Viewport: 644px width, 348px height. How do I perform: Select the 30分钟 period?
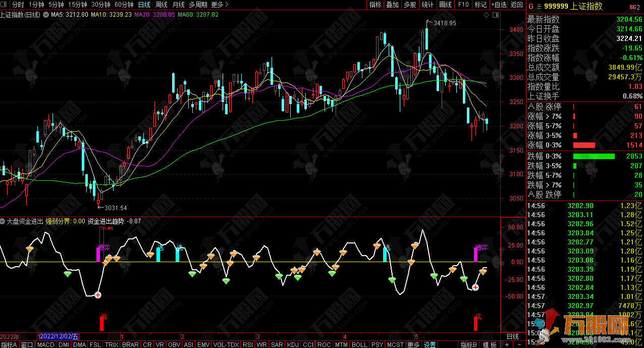click(x=101, y=5)
